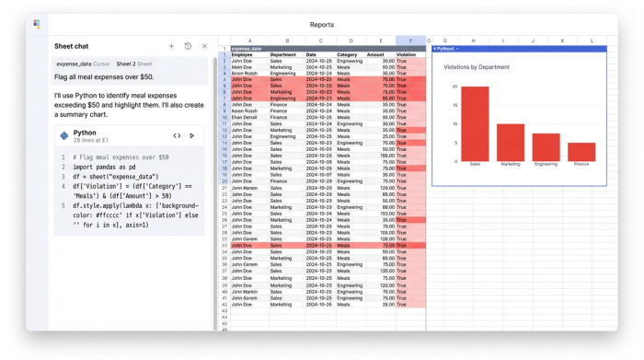The image size is (644, 360).
Task: Open the chat history clock icon
Action: click(x=188, y=46)
